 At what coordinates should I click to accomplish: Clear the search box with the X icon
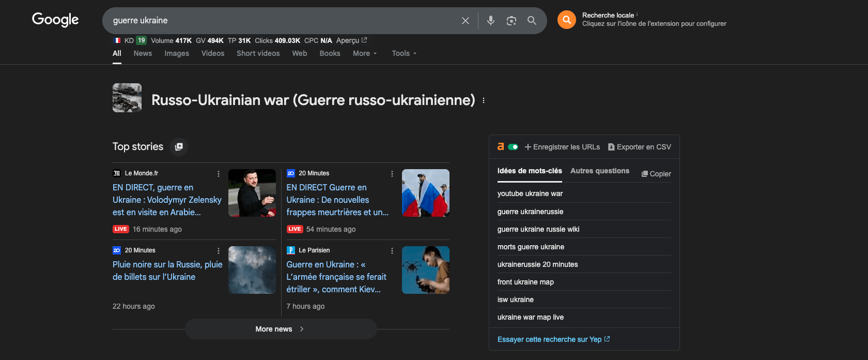466,21
